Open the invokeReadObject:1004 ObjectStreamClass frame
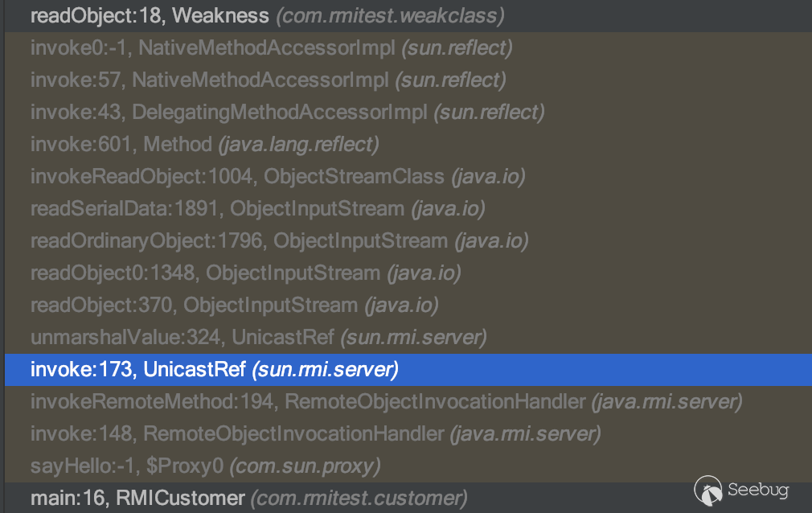 point(237,176)
